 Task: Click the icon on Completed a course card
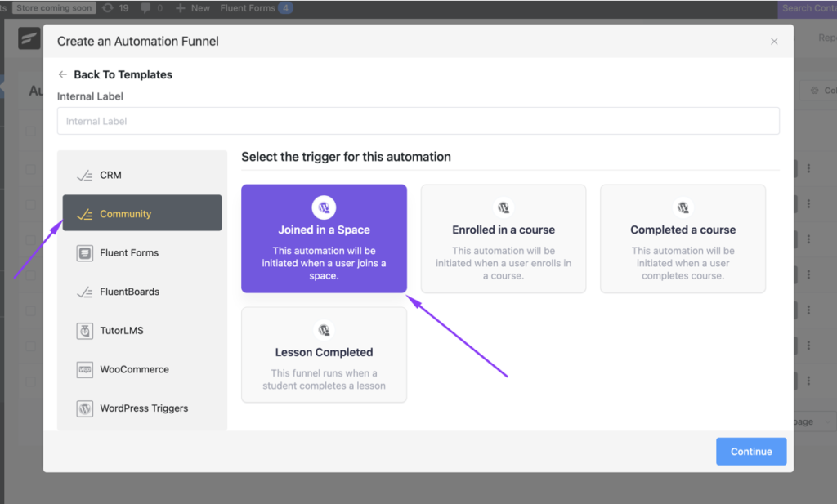pos(683,207)
